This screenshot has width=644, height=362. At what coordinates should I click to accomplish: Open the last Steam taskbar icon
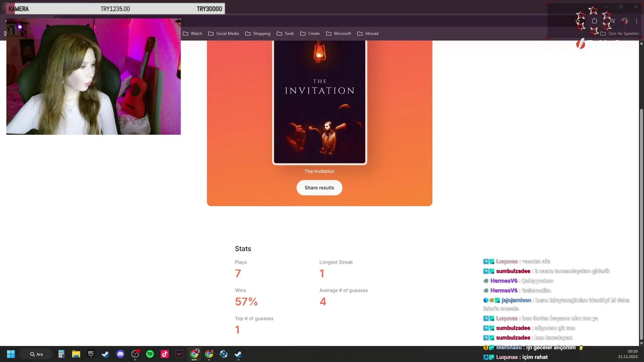238,354
